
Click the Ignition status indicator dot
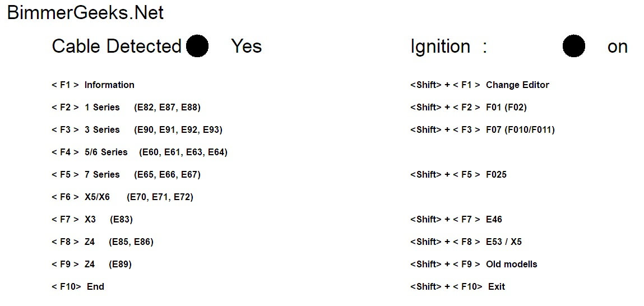pyautogui.click(x=573, y=46)
